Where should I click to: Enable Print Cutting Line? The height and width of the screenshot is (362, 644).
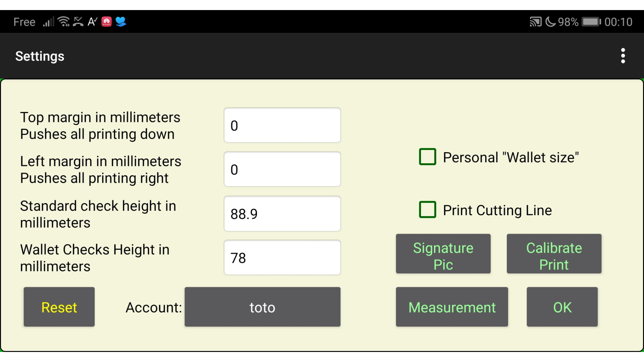pyautogui.click(x=427, y=210)
